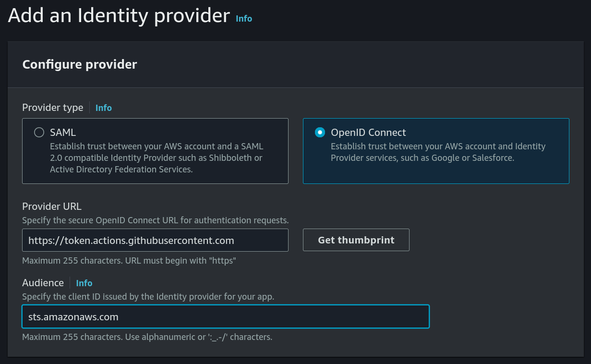Open Info link beside the page title

244,18
